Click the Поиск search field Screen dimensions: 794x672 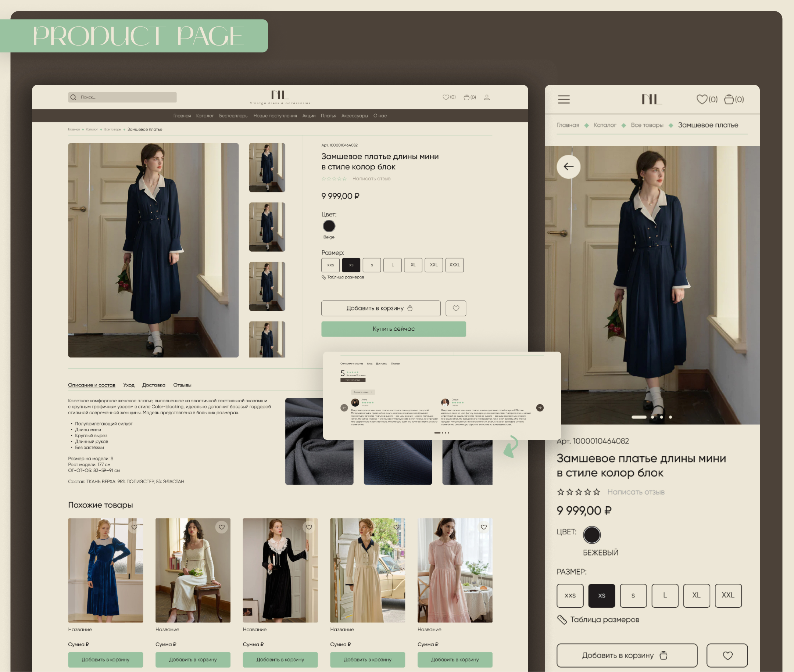122,97
